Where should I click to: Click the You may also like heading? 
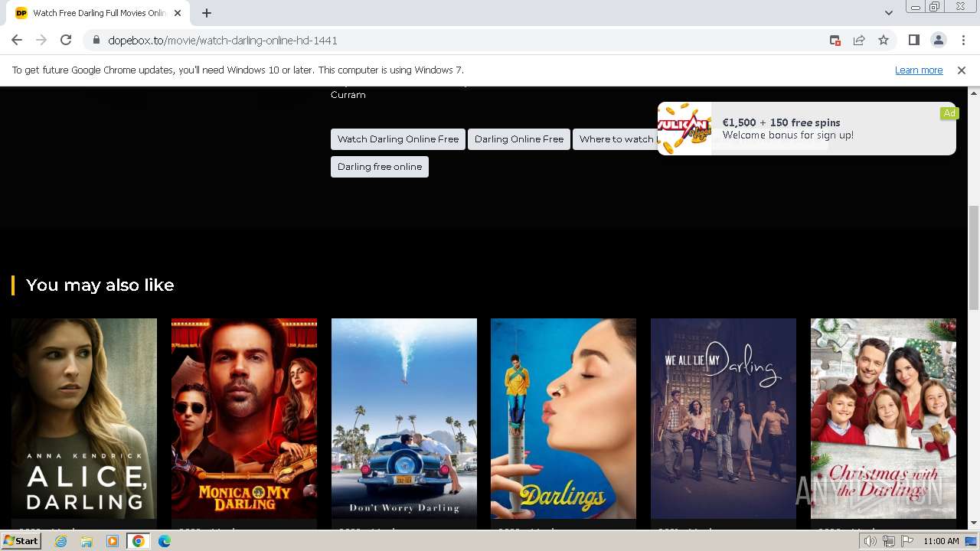click(100, 285)
